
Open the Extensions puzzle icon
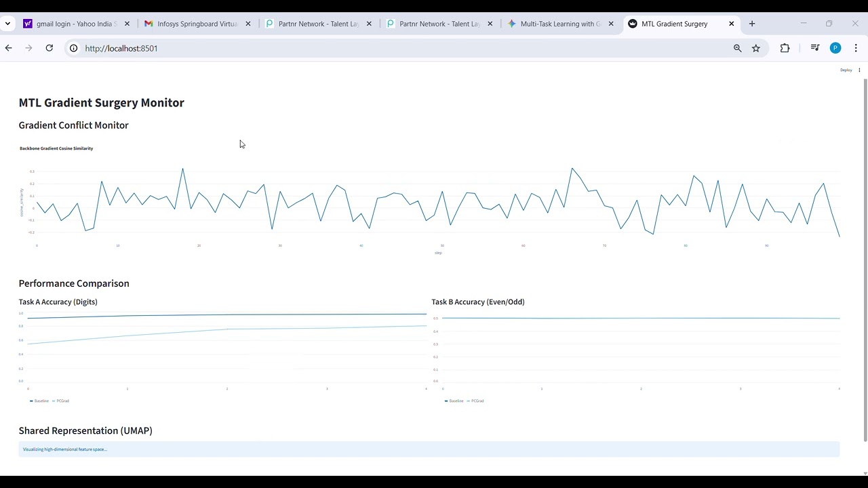[785, 48]
